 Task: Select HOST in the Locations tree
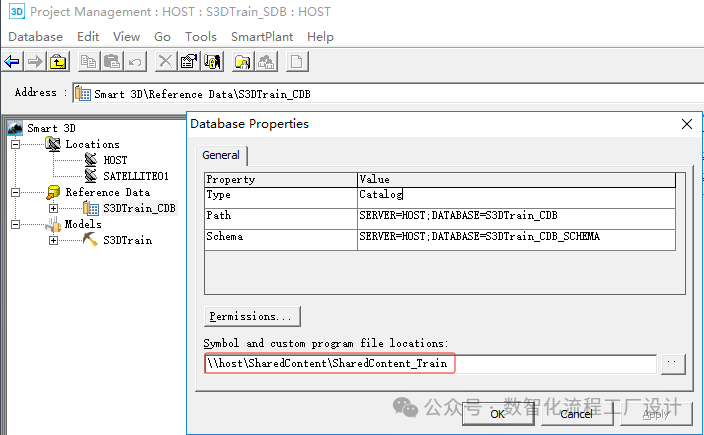pyautogui.click(x=115, y=160)
